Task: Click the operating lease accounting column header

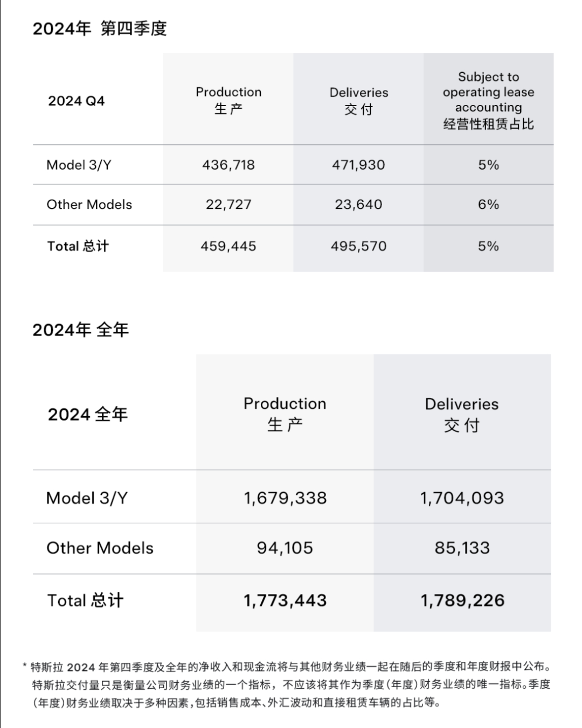Action: (488, 101)
